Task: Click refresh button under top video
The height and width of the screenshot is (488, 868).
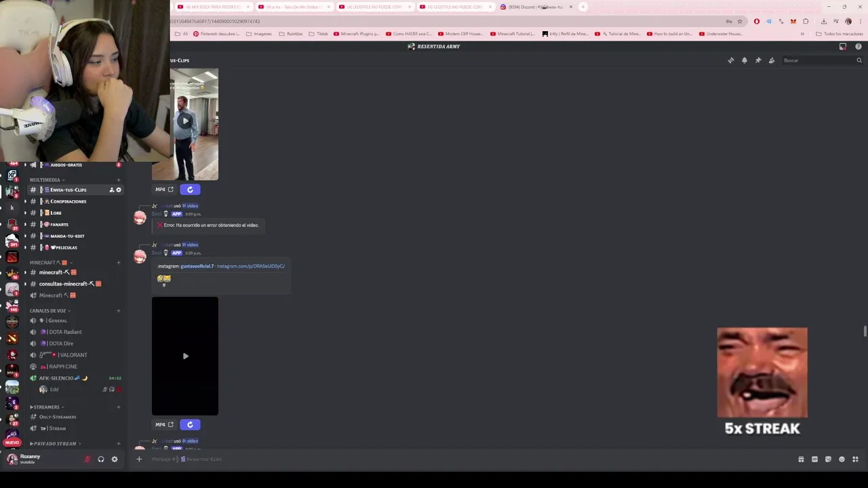Action: tap(190, 190)
